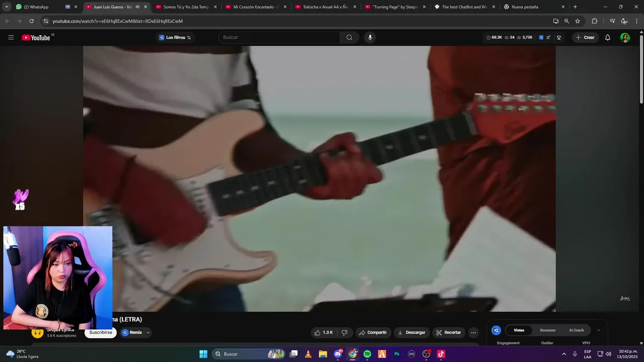Switch to Turning Page by Sleeping tab

pyautogui.click(x=395, y=7)
